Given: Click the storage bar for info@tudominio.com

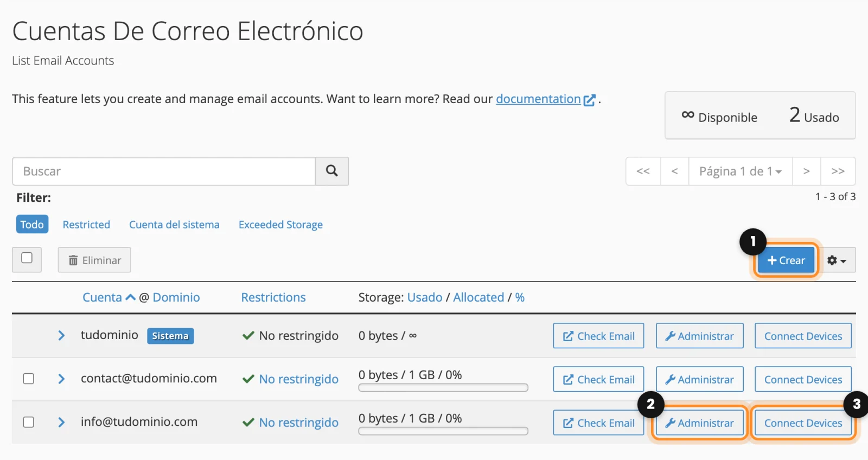Looking at the screenshot, I should point(443,431).
